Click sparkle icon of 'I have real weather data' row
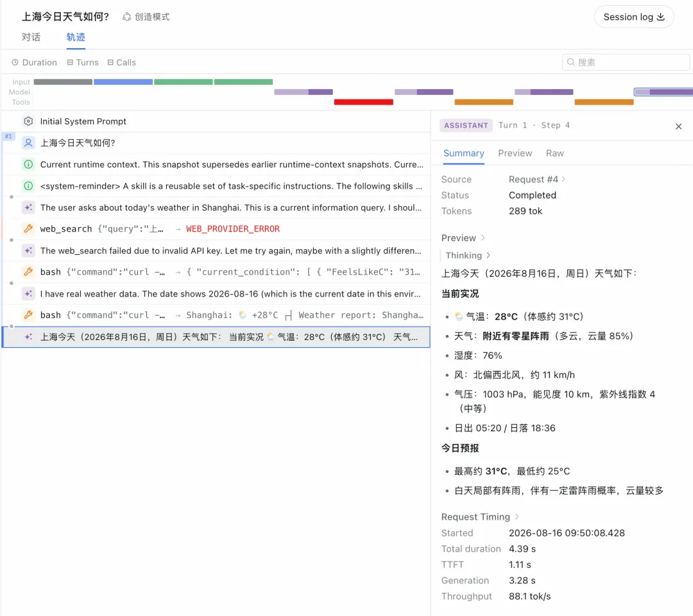693x616 pixels. tap(28, 293)
